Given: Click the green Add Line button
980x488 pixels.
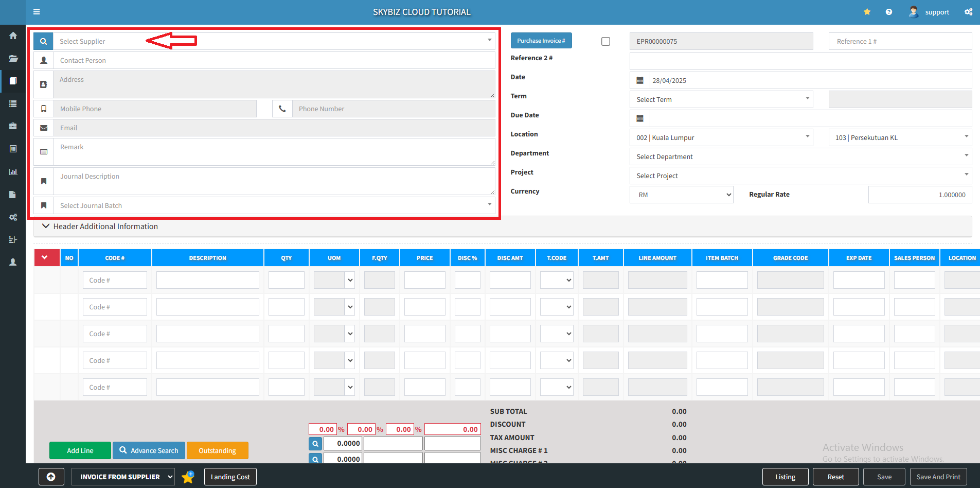Looking at the screenshot, I should pyautogui.click(x=80, y=450).
